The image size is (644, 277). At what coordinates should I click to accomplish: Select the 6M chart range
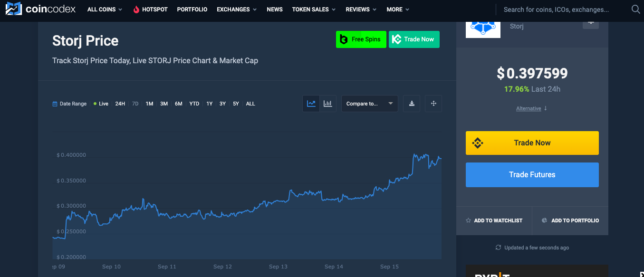(x=179, y=104)
